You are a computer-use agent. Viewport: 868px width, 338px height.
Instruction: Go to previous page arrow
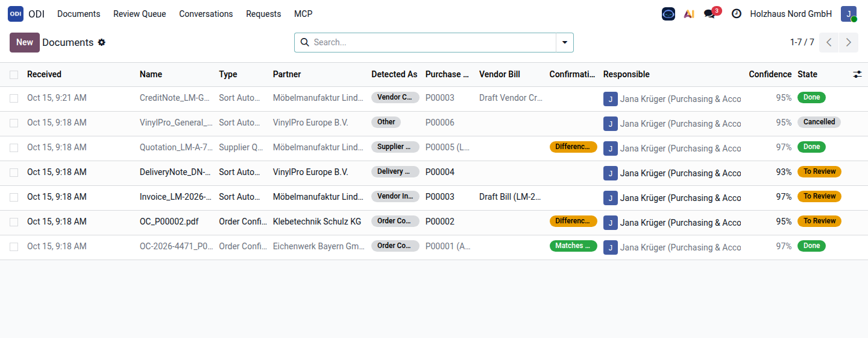pos(829,42)
